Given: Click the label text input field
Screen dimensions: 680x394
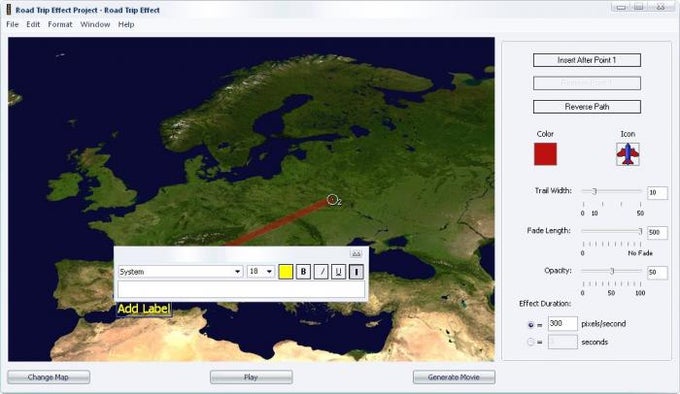Looking at the screenshot, I should coord(241,289).
